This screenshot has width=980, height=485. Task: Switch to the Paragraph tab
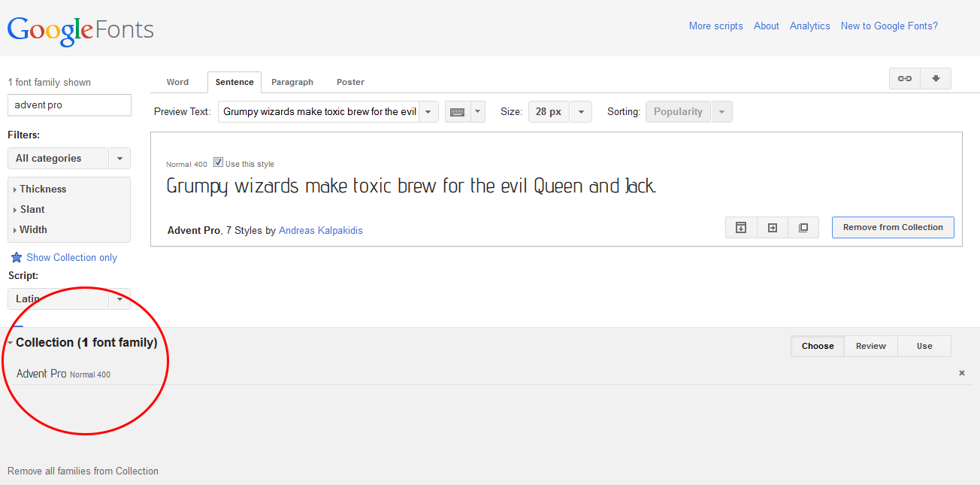tap(292, 82)
